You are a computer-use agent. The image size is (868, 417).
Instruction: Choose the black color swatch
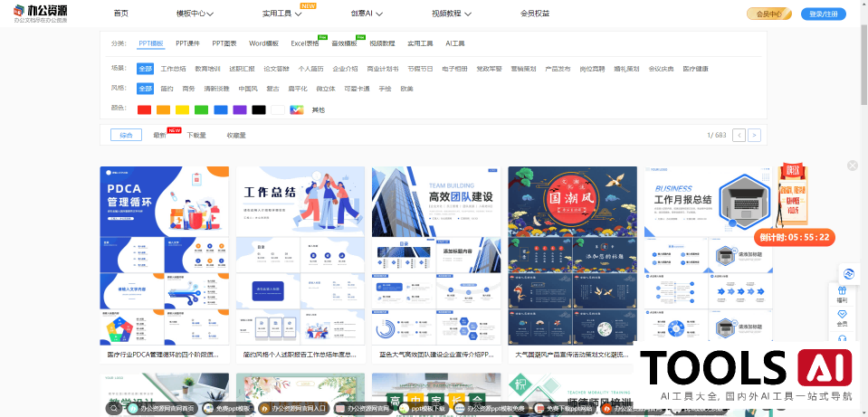[x=259, y=109]
